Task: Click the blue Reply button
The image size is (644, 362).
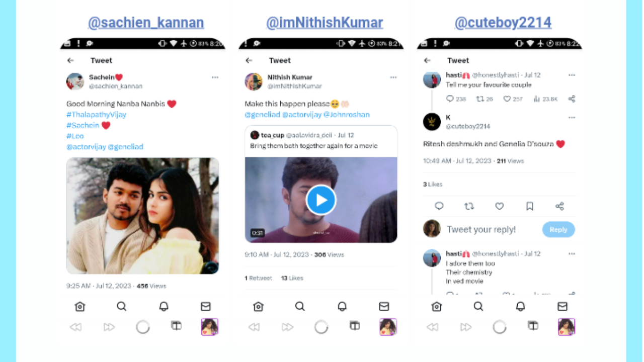Action: click(558, 230)
